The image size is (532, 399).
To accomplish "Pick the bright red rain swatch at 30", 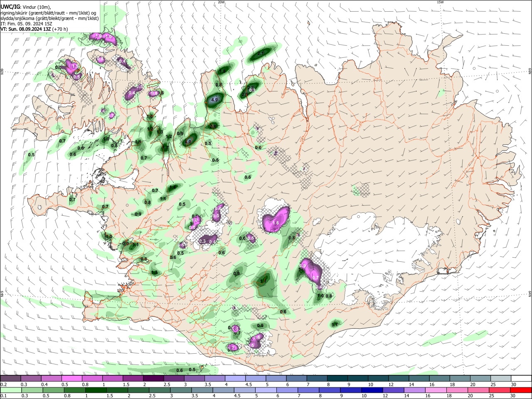I will (521, 390).
